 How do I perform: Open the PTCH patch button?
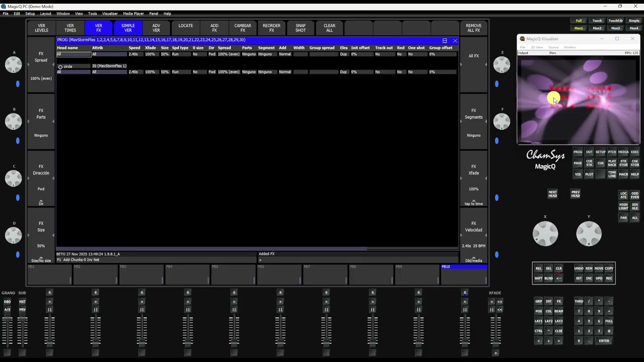pyautogui.click(x=612, y=152)
